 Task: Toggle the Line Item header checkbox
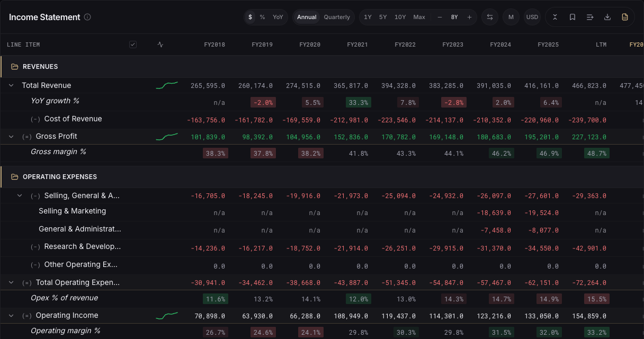pyautogui.click(x=133, y=44)
